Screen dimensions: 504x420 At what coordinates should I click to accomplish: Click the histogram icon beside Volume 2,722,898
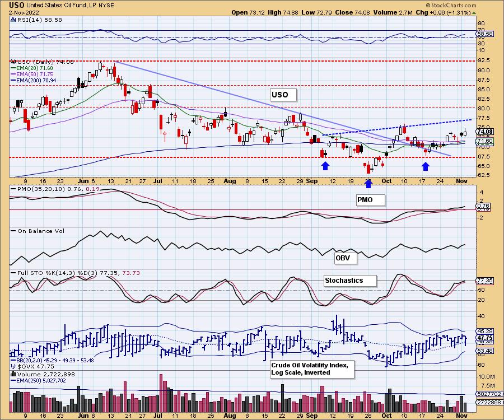point(13,374)
